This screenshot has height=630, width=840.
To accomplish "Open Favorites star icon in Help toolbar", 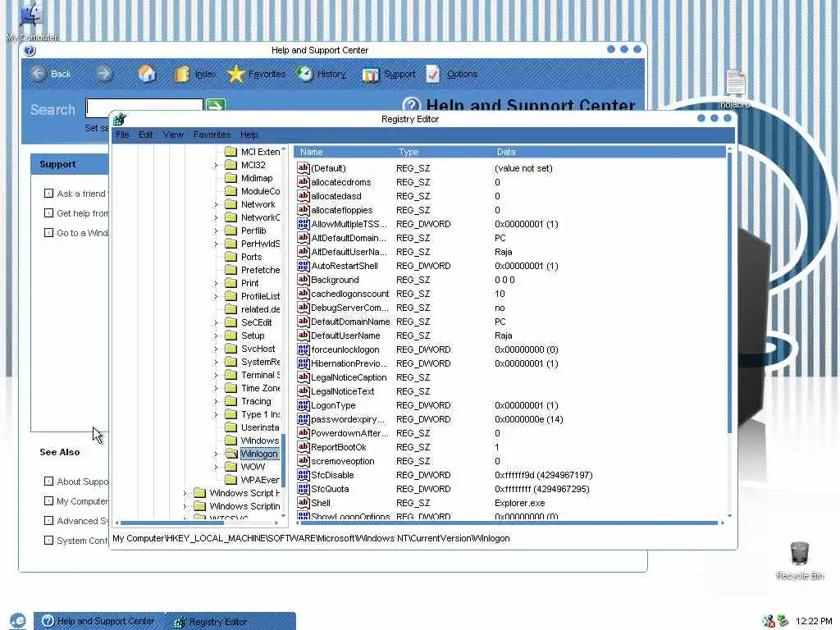I will (235, 74).
